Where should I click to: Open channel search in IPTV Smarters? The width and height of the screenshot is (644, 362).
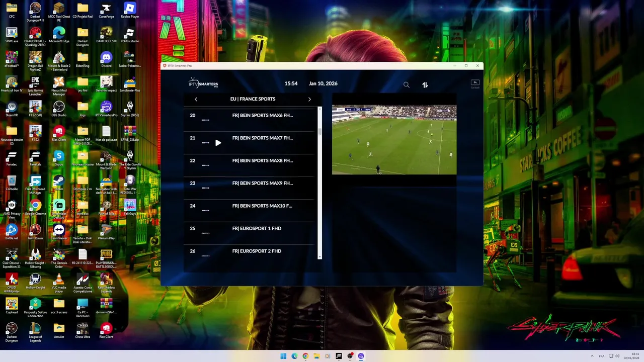[x=407, y=85]
